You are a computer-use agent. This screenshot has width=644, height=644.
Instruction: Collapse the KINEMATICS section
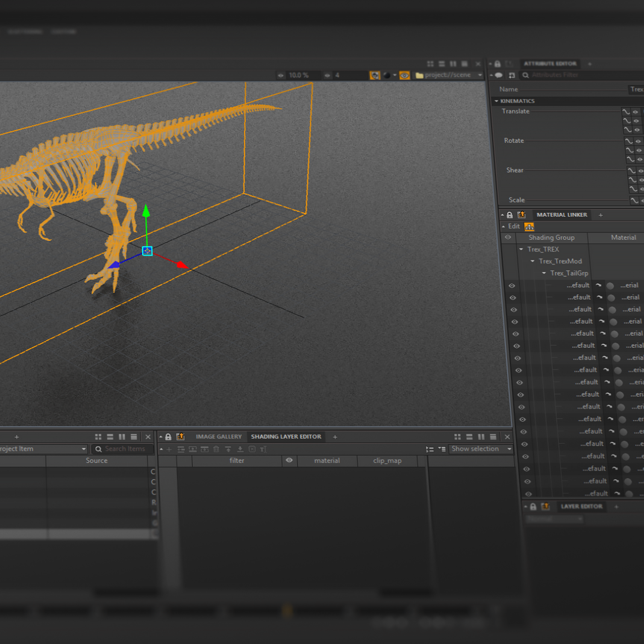click(x=496, y=101)
